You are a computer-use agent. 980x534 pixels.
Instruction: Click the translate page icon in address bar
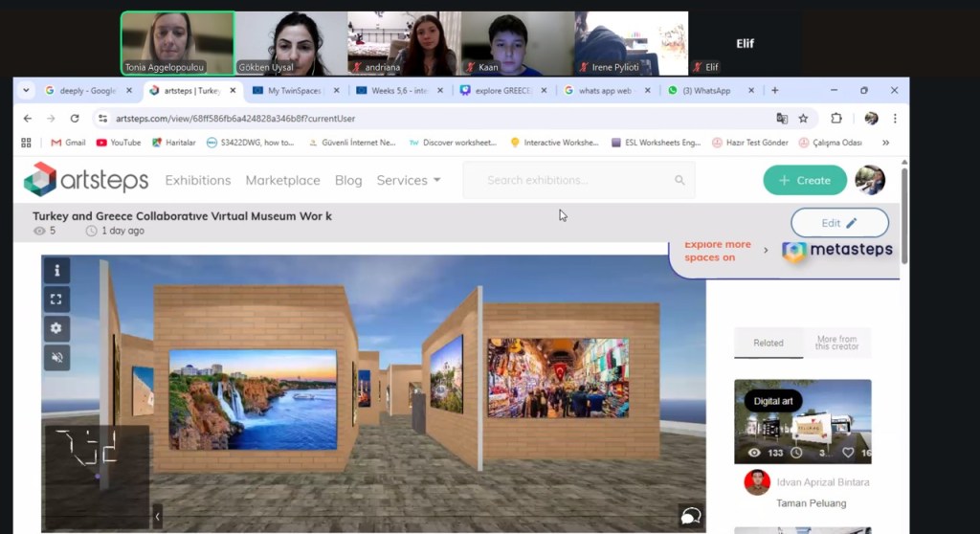click(782, 119)
